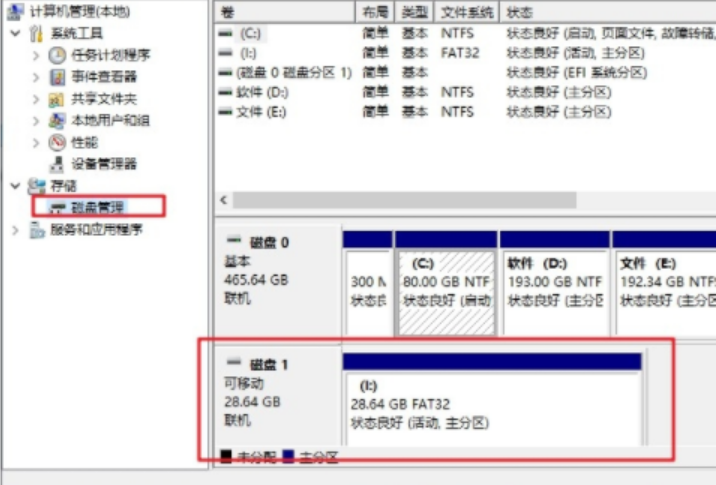The image size is (716, 485).
Task: Click the 计算机管理(本地) root icon
Action: coord(15,11)
